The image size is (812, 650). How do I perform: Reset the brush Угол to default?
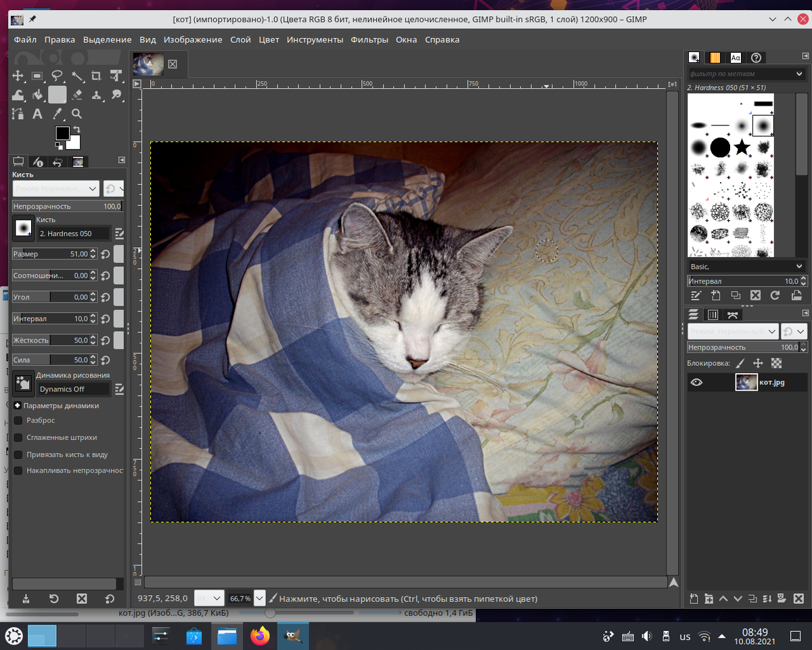pyautogui.click(x=105, y=297)
